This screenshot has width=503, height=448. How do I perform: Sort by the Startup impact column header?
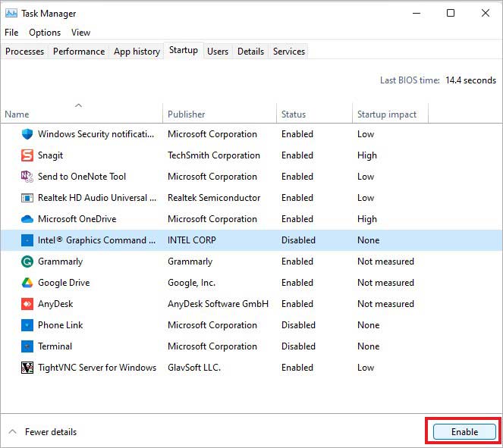coord(391,114)
